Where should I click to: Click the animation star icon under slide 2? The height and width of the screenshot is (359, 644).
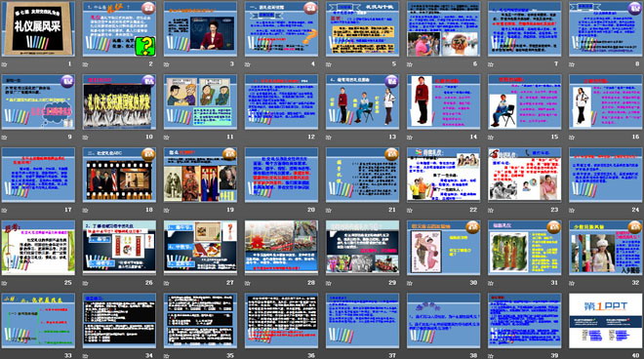[86, 64]
